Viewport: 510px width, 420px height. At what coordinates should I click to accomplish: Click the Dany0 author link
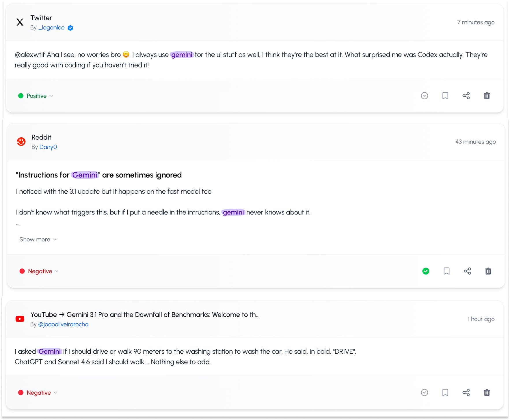click(48, 147)
